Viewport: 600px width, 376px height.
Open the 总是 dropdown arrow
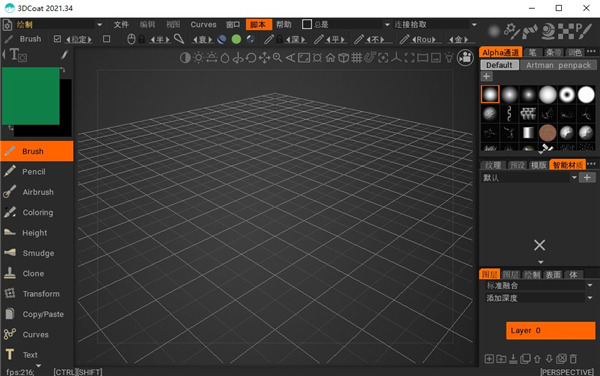click(x=387, y=24)
